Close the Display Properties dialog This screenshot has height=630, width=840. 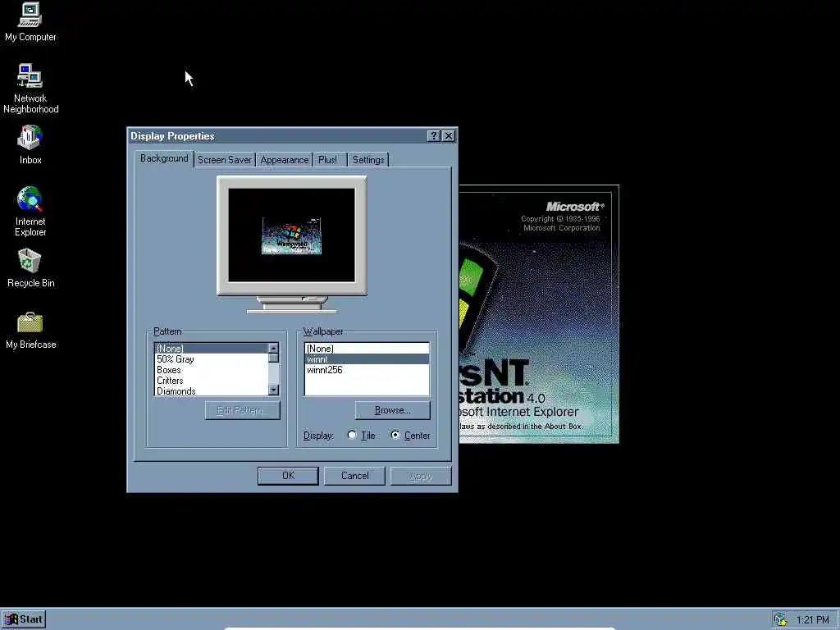[449, 136]
